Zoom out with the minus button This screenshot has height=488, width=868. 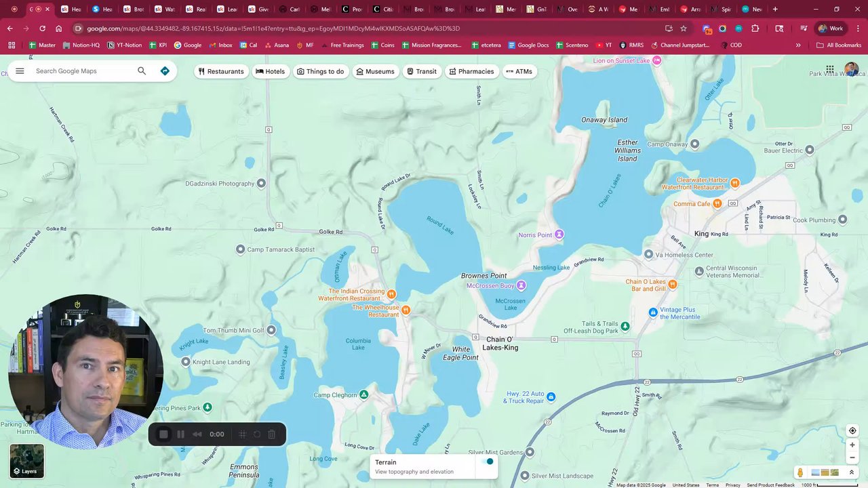(852, 457)
